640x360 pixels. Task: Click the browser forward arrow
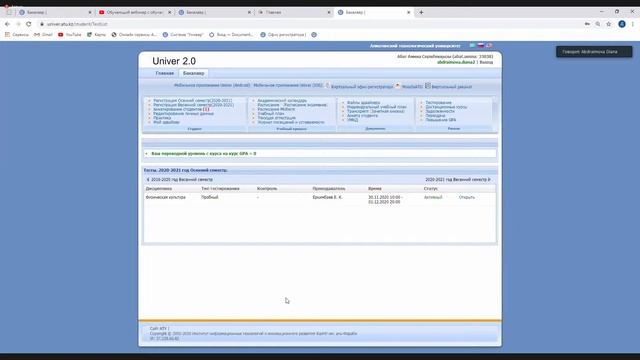pos(18,24)
